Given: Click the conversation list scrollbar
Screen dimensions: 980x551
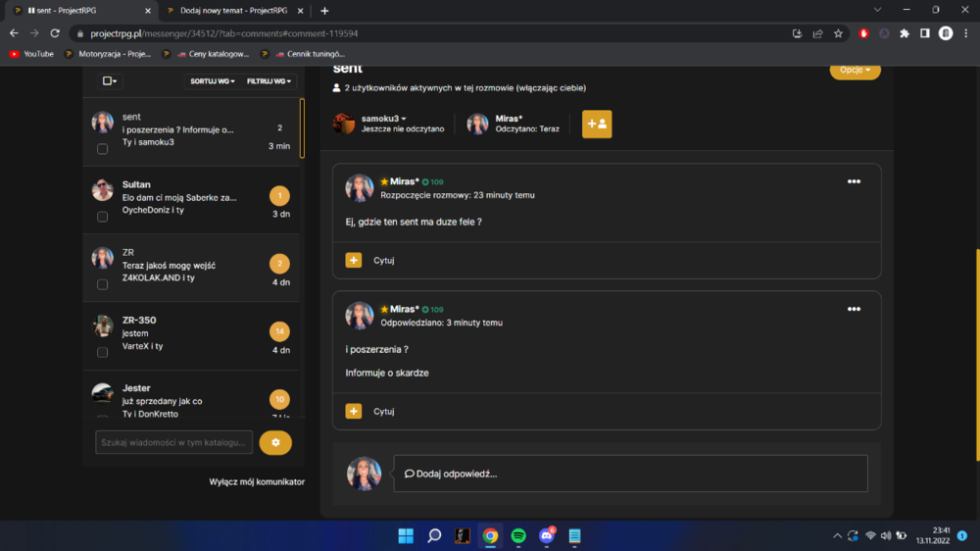Looking at the screenshot, I should 303,128.
